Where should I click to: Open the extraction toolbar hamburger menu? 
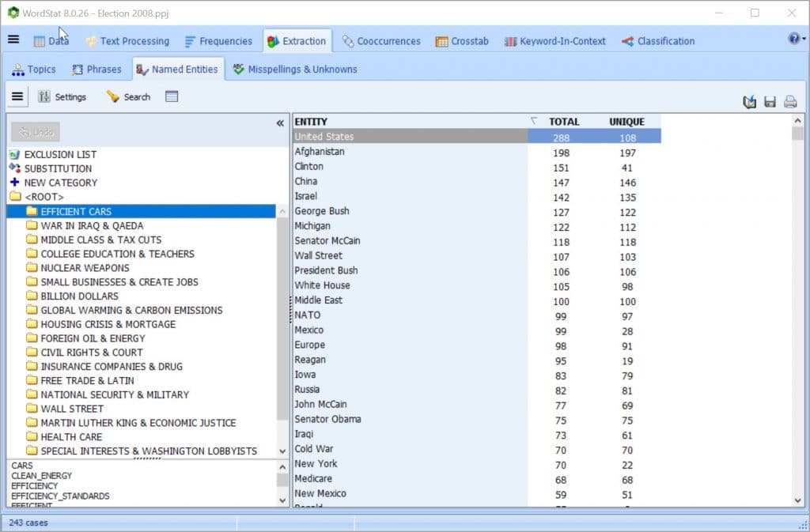(x=17, y=96)
